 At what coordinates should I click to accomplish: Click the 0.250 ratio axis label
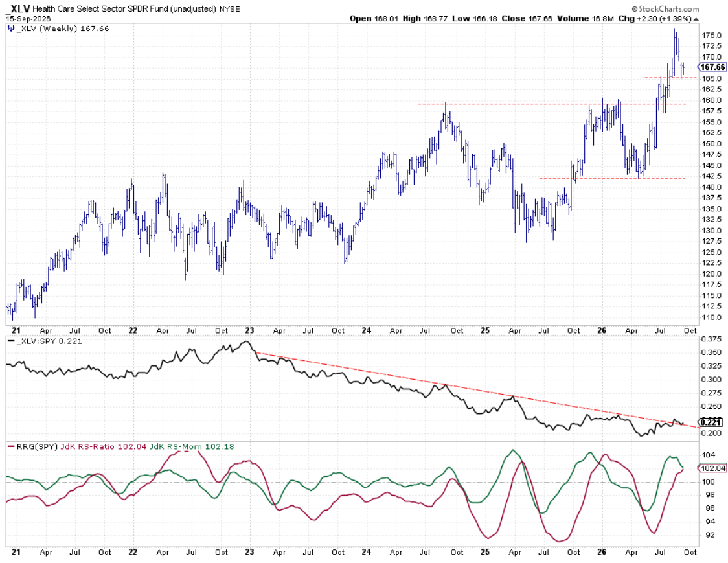[711, 406]
